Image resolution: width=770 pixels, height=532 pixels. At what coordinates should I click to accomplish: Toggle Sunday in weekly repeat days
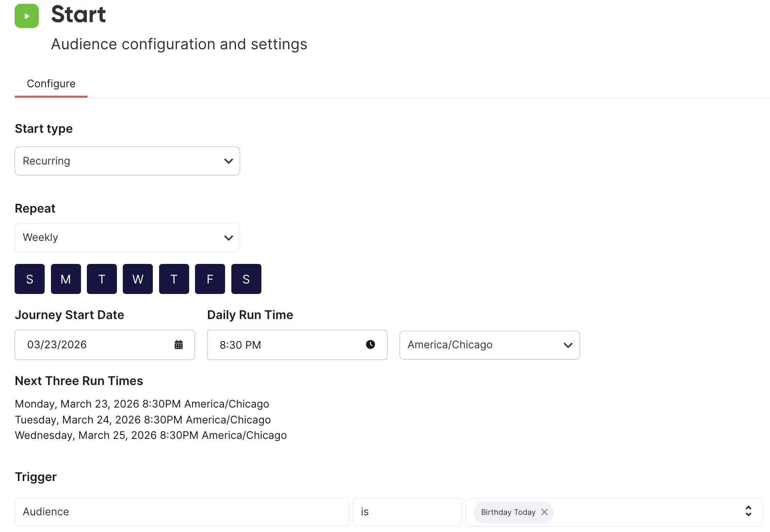coord(30,279)
